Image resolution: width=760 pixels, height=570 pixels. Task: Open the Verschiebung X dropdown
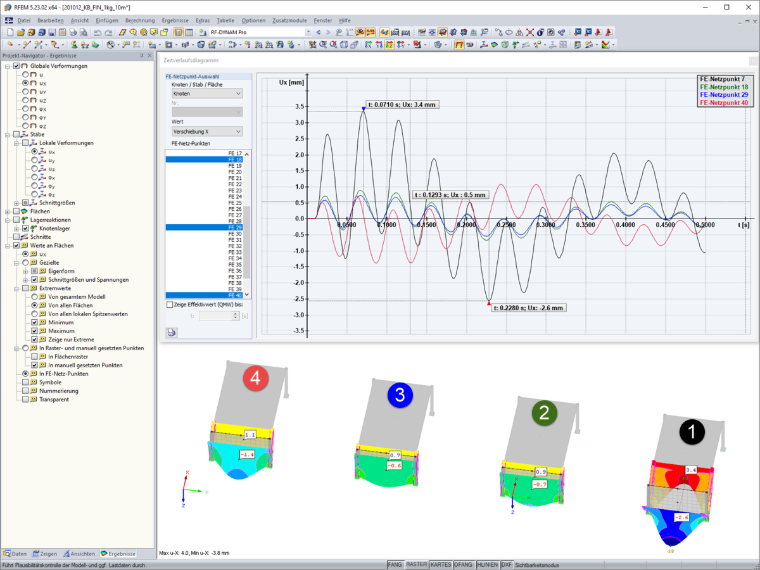[x=207, y=131]
